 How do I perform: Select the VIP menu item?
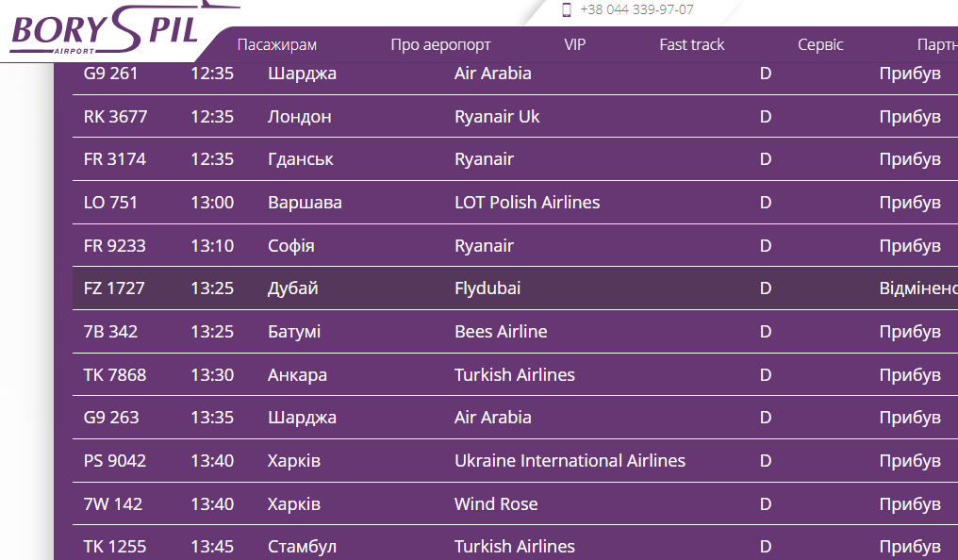pos(575,44)
